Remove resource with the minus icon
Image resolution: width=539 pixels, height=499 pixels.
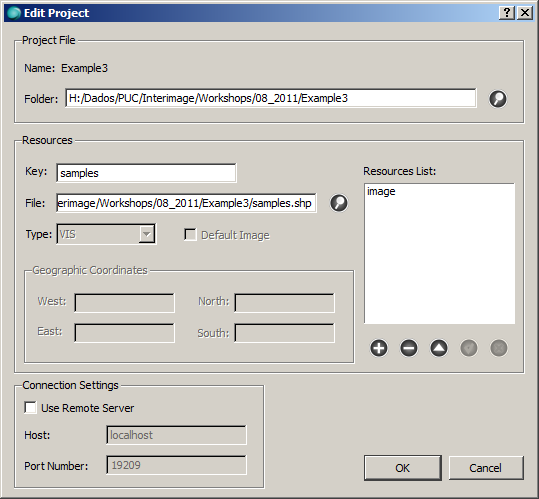(409, 348)
